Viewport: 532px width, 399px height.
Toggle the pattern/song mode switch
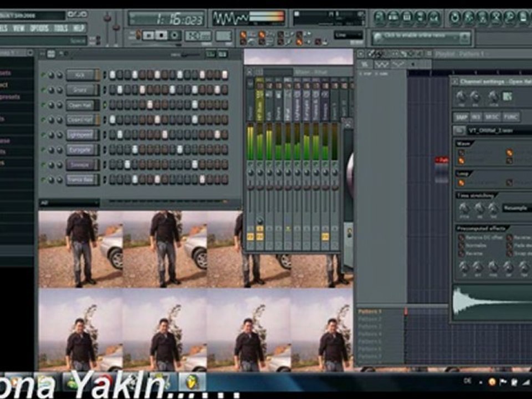[139, 35]
